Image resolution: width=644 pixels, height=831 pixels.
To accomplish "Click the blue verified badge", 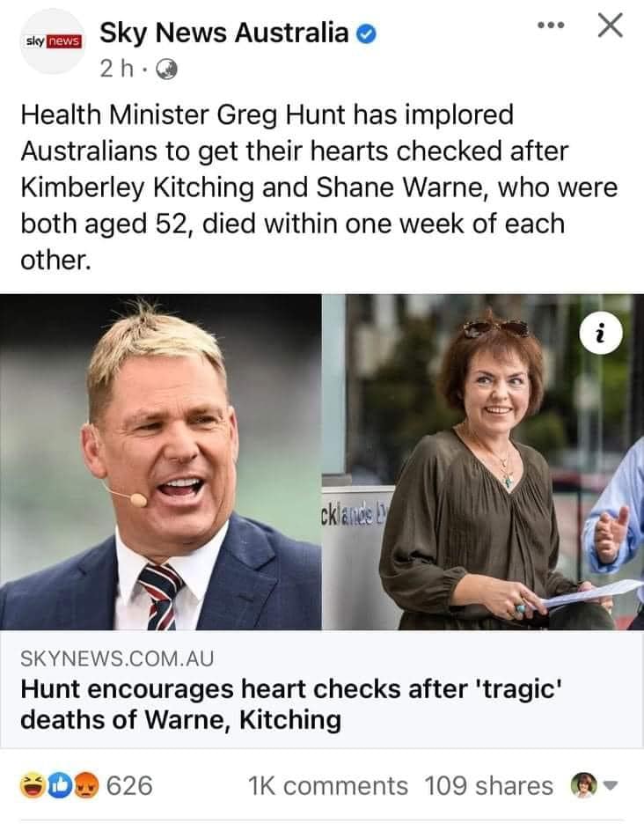I will pos(366,34).
